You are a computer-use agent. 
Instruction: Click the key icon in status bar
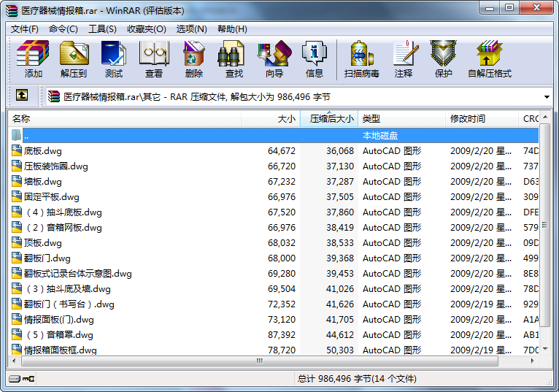(28, 378)
